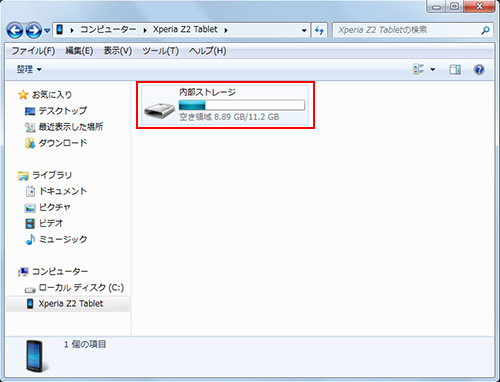Open help with the question mark icon

tap(479, 69)
